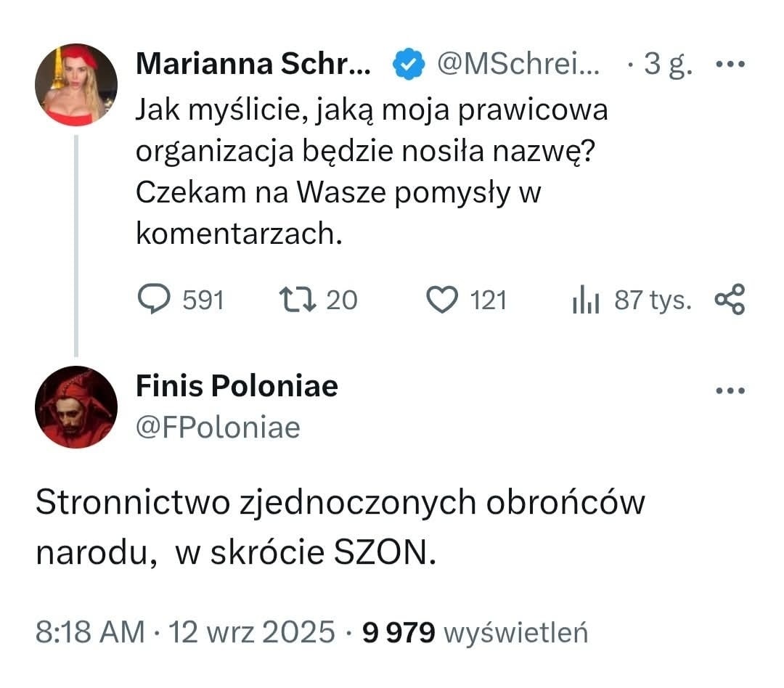
Task: Open the @FPoloniae handle
Action: coord(218,427)
